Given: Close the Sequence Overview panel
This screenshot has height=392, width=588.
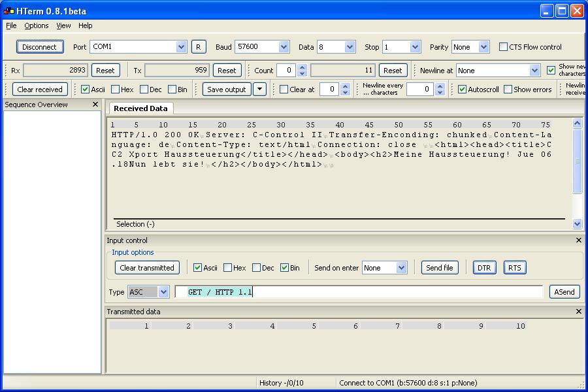Looking at the screenshot, I should click(95, 105).
